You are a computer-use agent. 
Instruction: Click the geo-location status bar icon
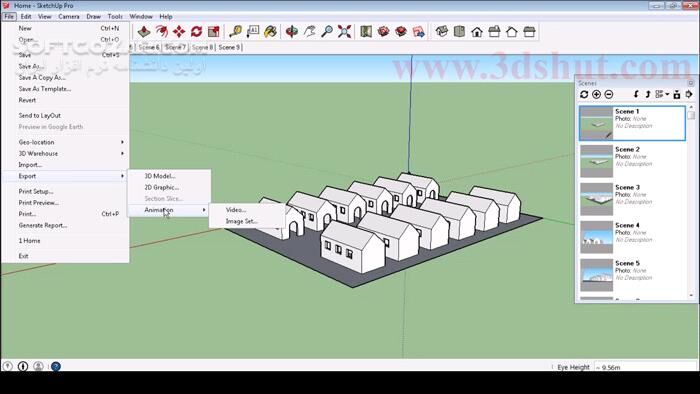point(8,366)
